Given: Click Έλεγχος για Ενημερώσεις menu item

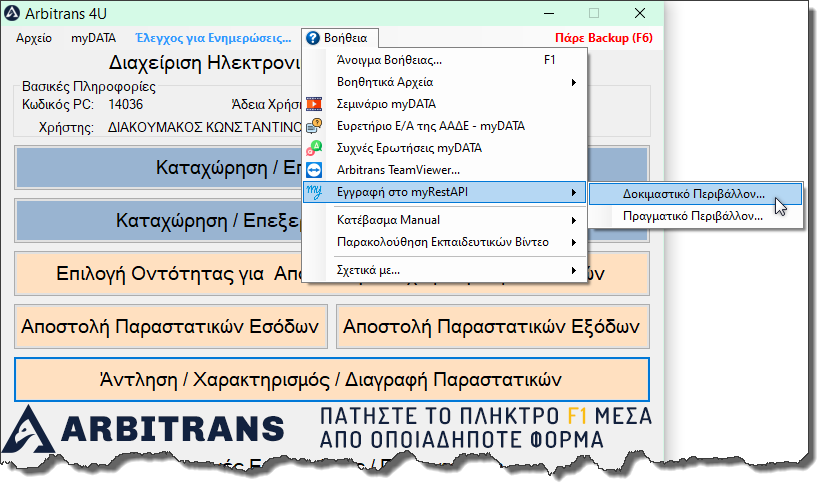Looking at the screenshot, I should tap(213, 38).
